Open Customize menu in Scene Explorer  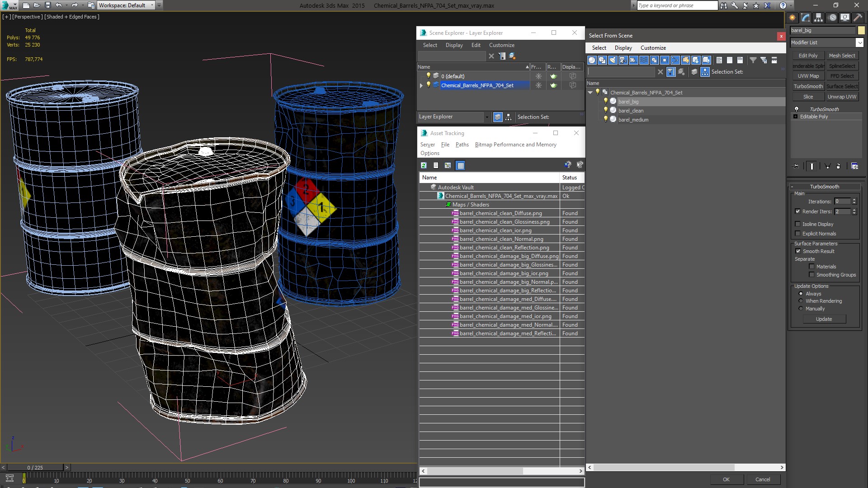[501, 45]
